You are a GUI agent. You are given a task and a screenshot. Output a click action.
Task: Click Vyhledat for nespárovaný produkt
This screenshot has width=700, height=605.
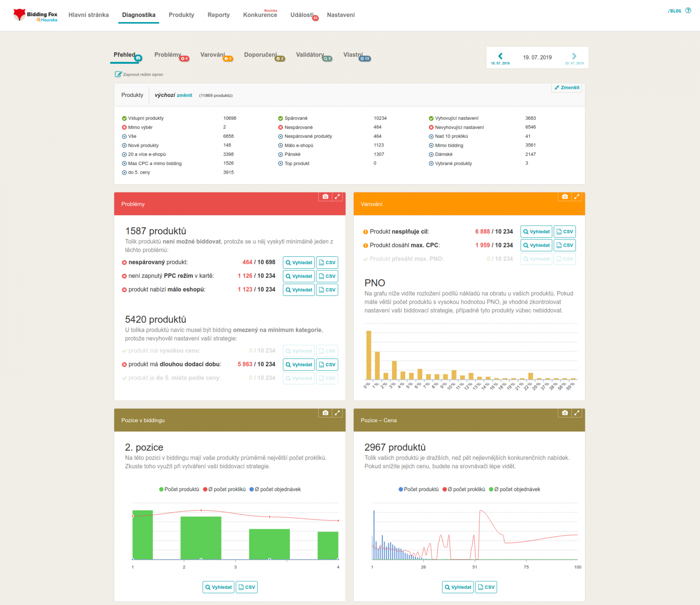click(x=299, y=263)
